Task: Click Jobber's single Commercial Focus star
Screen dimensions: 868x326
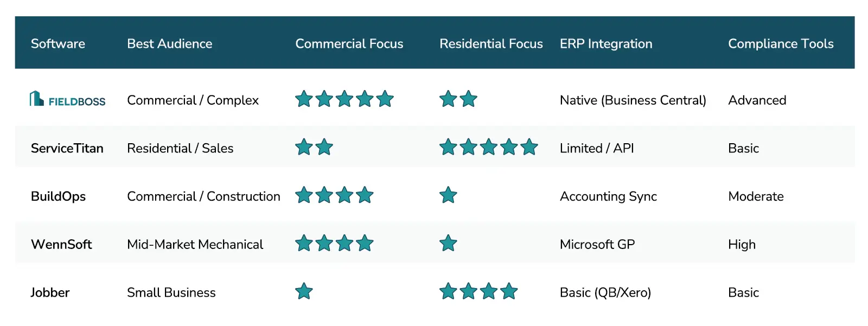Action: (304, 291)
